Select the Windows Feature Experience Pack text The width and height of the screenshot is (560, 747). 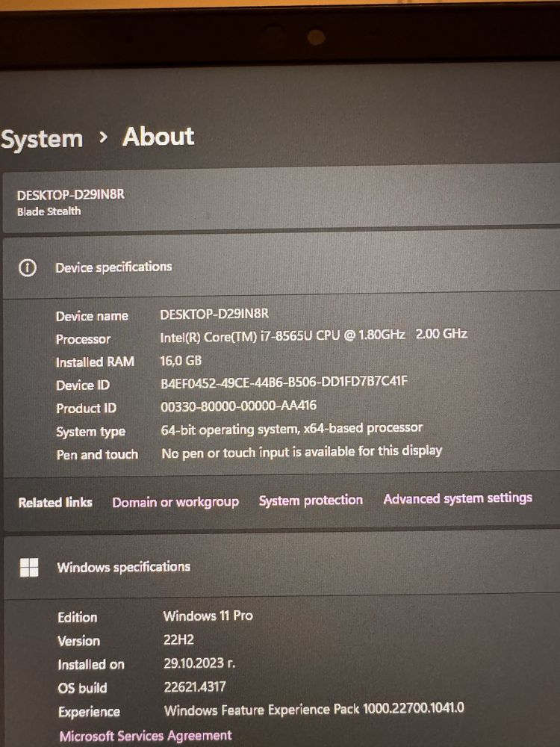click(314, 710)
